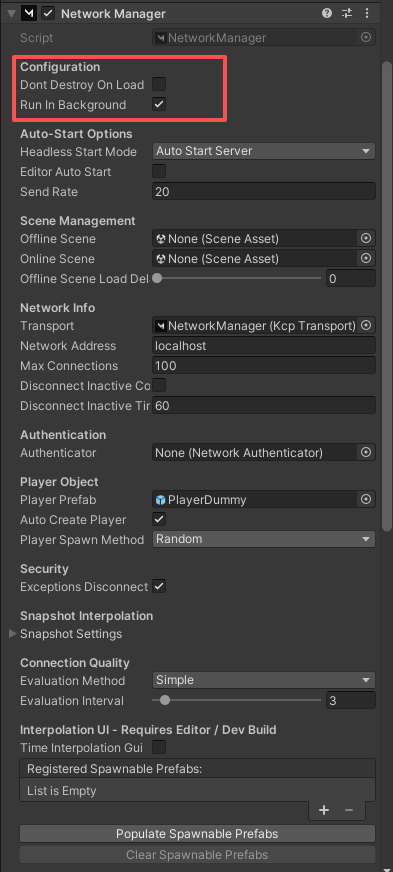The width and height of the screenshot is (393, 872).
Task: Click the Inspector vertical scrollbar
Action: [x=387, y=295]
